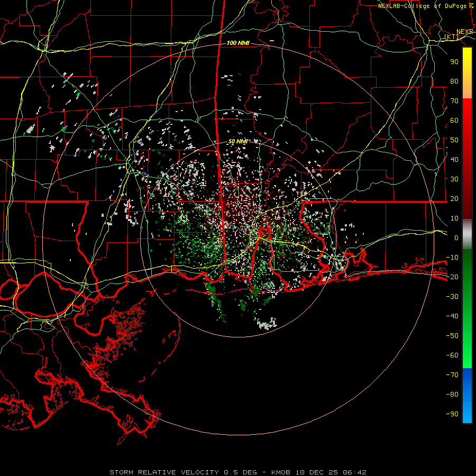Click the -10 value on the velocity scale

click(x=452, y=258)
